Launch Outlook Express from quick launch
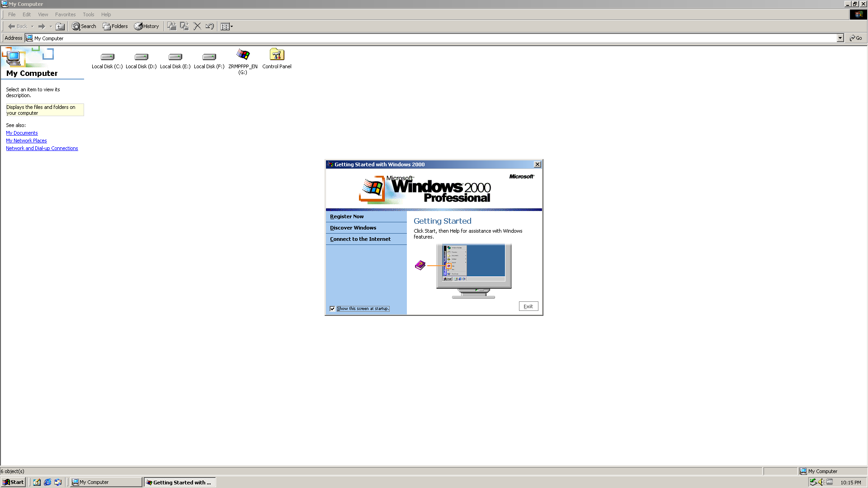 coord(58,482)
